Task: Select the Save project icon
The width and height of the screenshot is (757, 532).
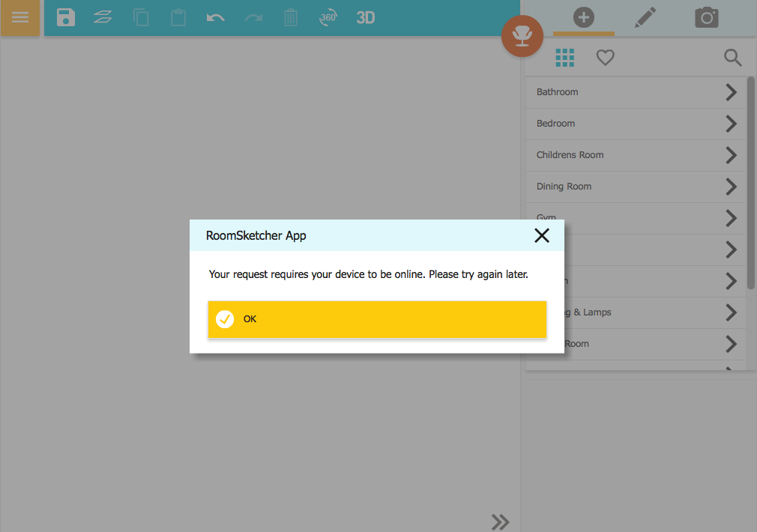Action: point(65,17)
